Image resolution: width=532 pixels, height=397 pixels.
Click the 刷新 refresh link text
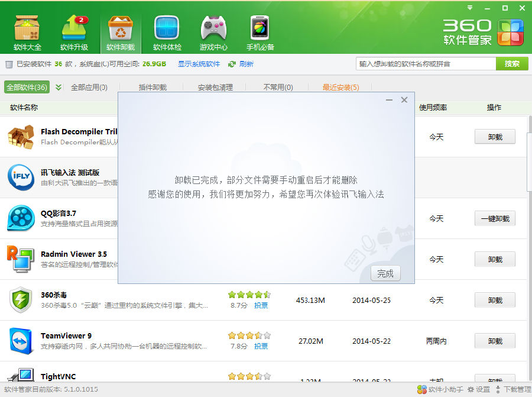246,64
